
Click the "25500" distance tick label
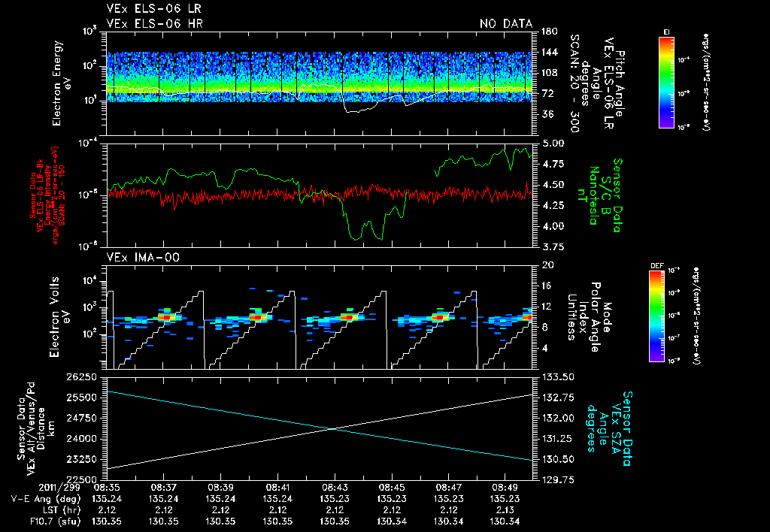81,397
